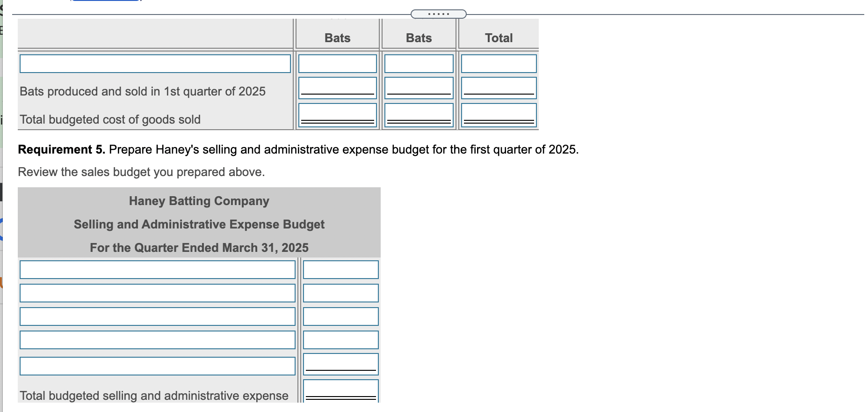
Task: Click first Bats field for Total budgeted cost of goods sold
Action: [x=338, y=115]
